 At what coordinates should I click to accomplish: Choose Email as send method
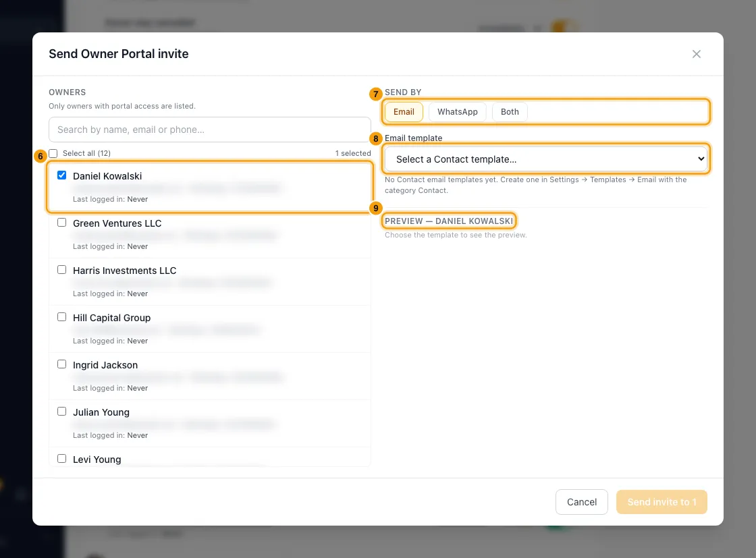click(404, 112)
